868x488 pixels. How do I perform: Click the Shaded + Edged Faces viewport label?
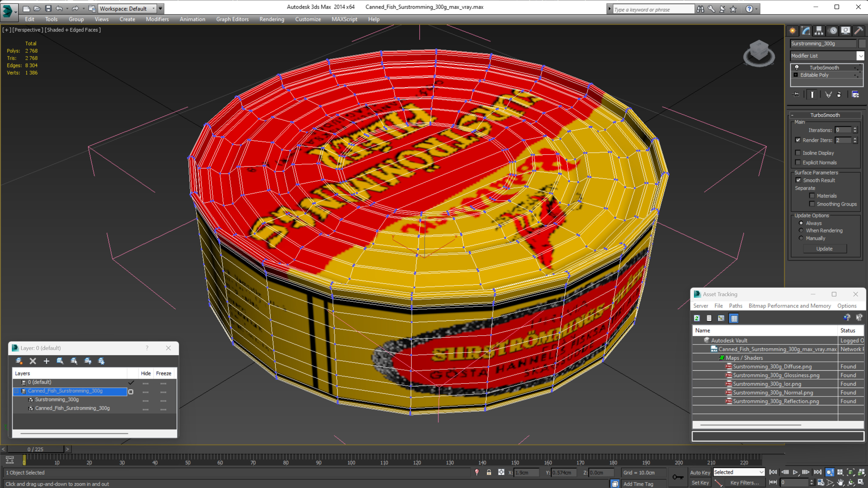click(x=72, y=29)
